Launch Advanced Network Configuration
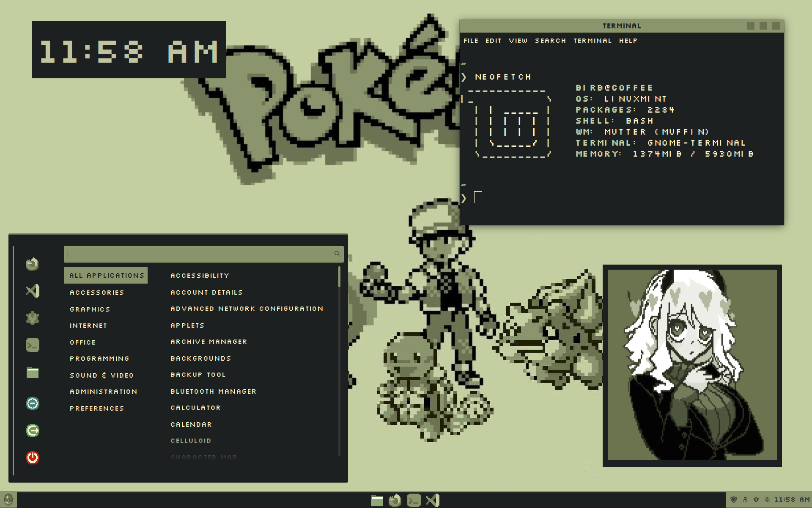This screenshot has height=508, width=812. click(x=247, y=309)
